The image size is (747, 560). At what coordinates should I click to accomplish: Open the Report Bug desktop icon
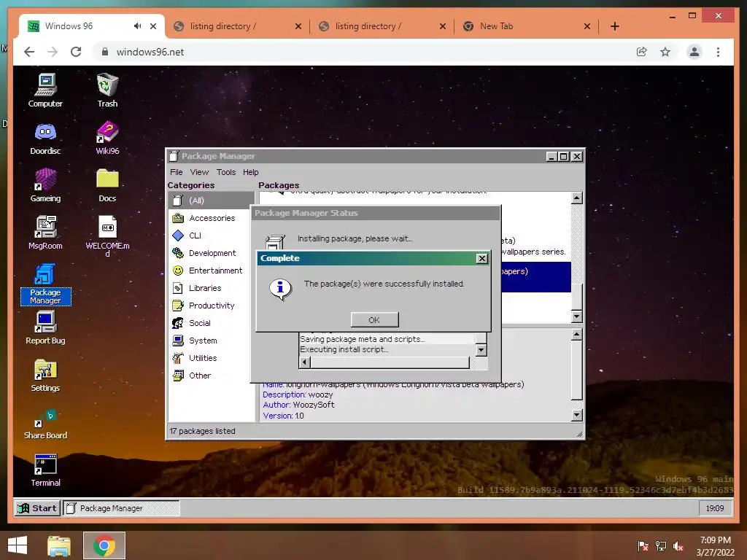click(45, 327)
